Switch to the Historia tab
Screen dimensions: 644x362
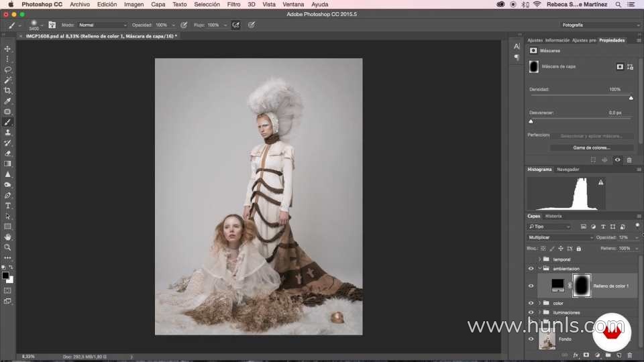pyautogui.click(x=553, y=216)
